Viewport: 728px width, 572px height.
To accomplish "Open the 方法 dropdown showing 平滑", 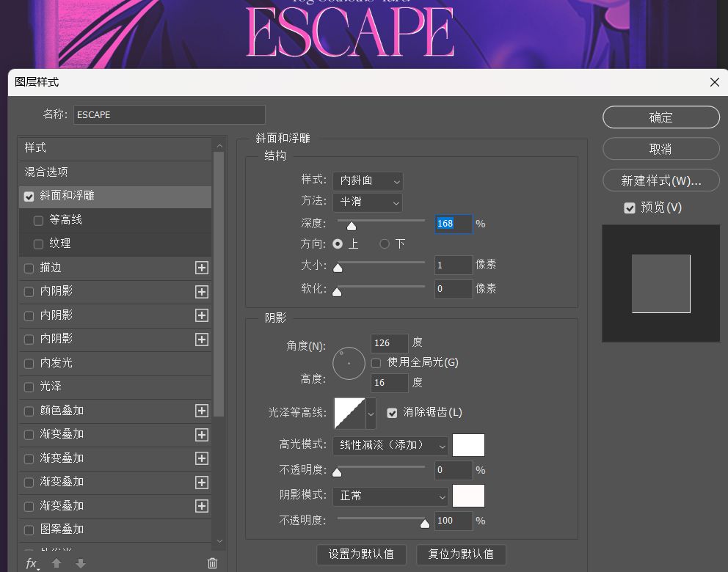I will (367, 202).
